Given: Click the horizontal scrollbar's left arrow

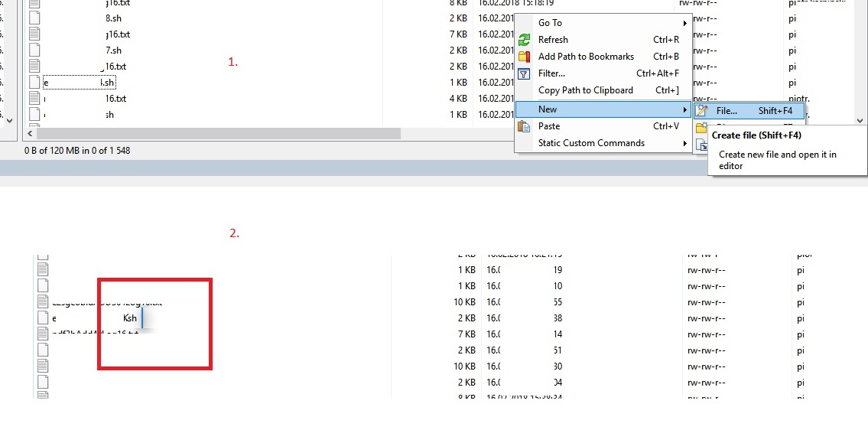Looking at the screenshot, I should pos(30,134).
